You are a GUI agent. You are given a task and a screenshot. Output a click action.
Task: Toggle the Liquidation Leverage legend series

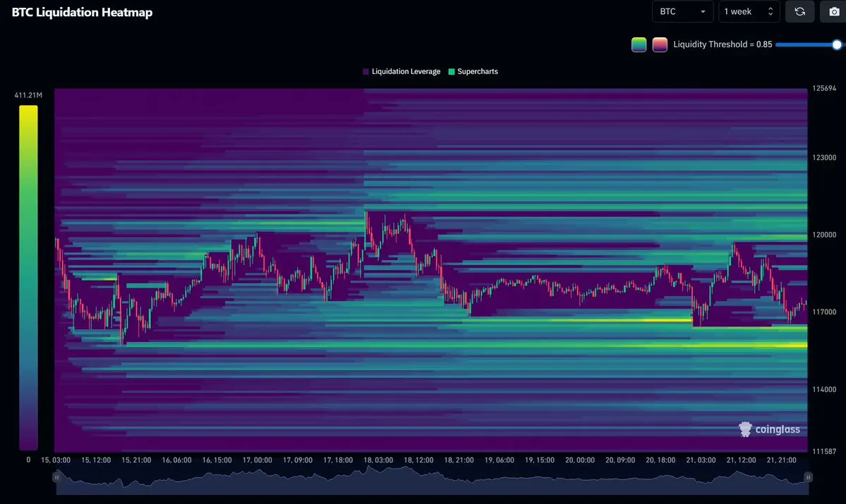401,72
